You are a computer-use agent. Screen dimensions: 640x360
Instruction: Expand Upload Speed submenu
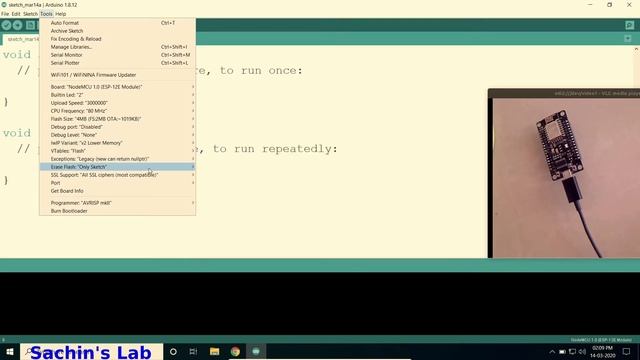[x=118, y=103]
